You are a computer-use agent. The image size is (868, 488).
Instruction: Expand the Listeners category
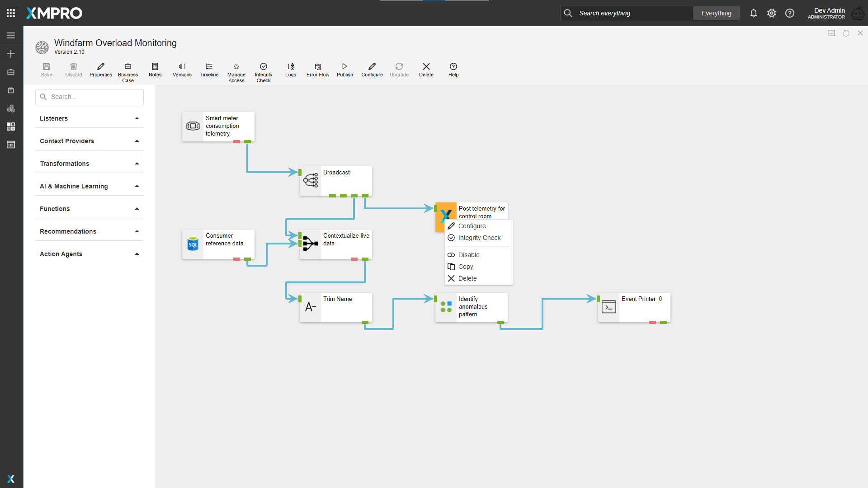click(90, 118)
